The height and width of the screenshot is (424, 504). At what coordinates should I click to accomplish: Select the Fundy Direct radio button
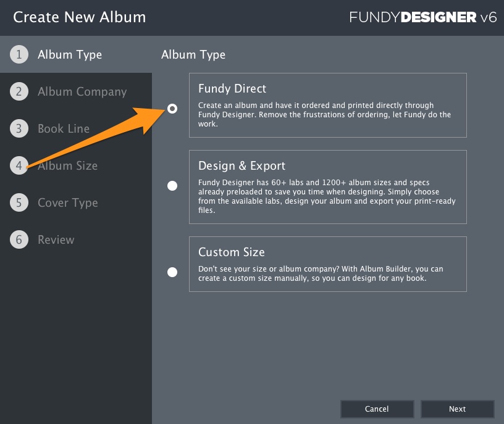(172, 109)
